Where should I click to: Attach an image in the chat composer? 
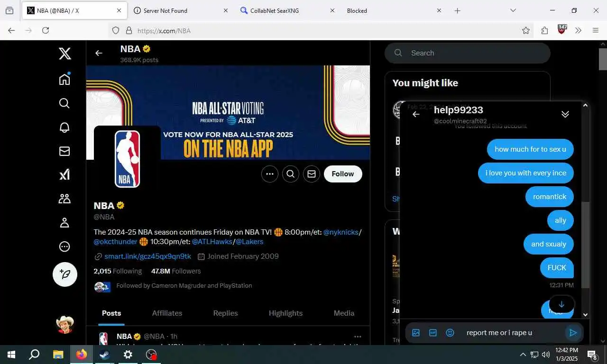pos(416,333)
